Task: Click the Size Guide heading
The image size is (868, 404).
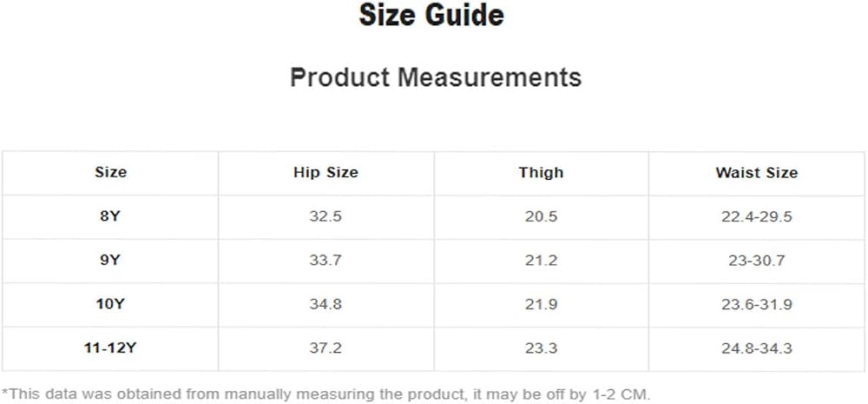Action: tap(431, 15)
